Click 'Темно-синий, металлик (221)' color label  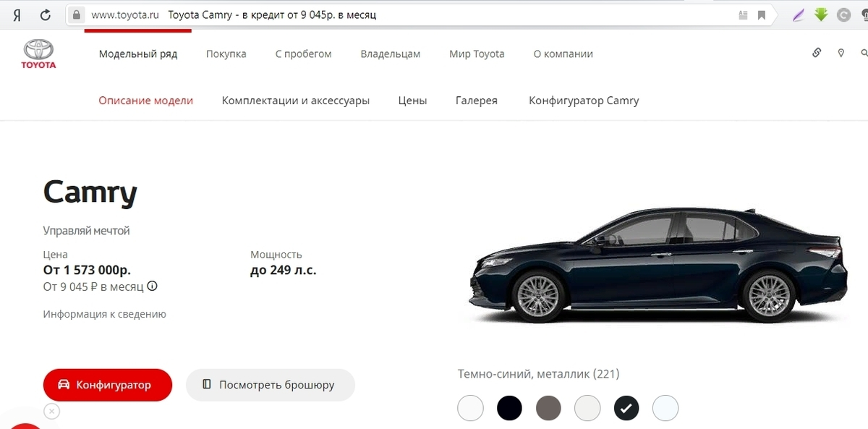[x=539, y=374]
